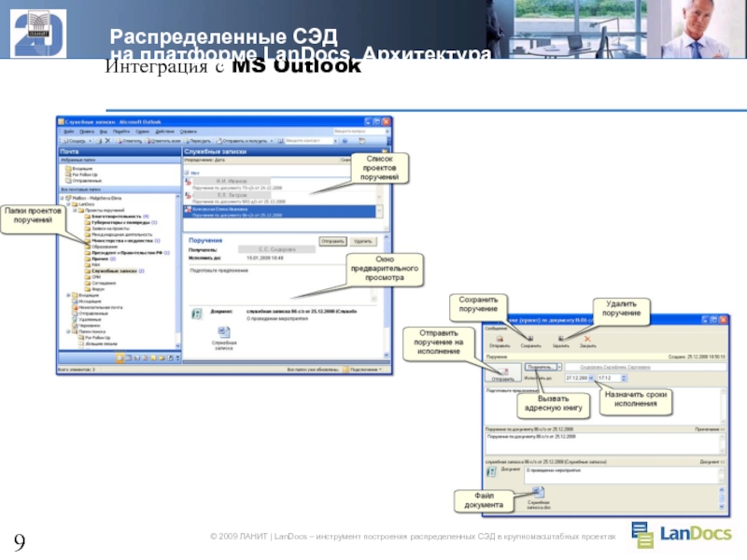Viewport: 747px width, 560px height.
Task: Select the Министерства и ведомства folder
Action: pos(122,241)
